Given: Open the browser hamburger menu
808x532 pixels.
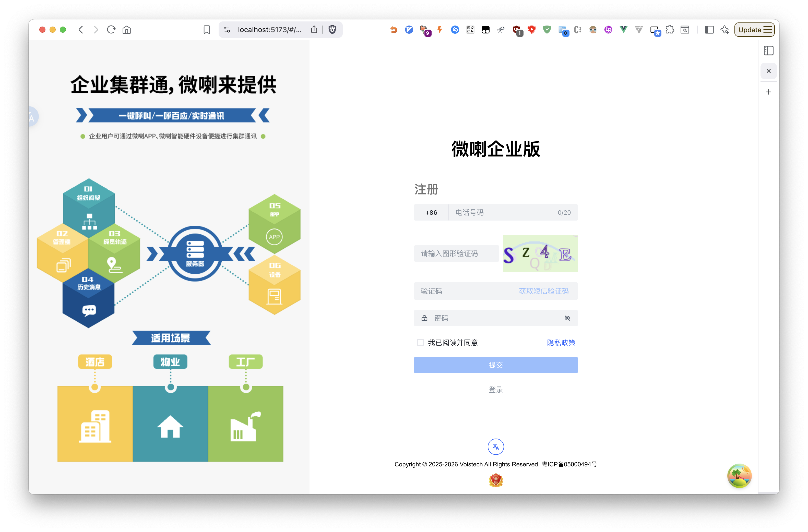Looking at the screenshot, I should point(768,30).
